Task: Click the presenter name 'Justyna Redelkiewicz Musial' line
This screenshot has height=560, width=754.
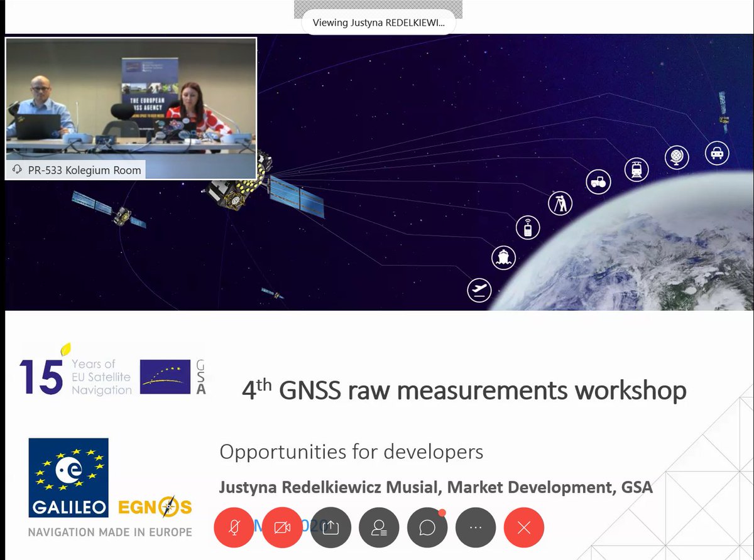Action: click(435, 487)
